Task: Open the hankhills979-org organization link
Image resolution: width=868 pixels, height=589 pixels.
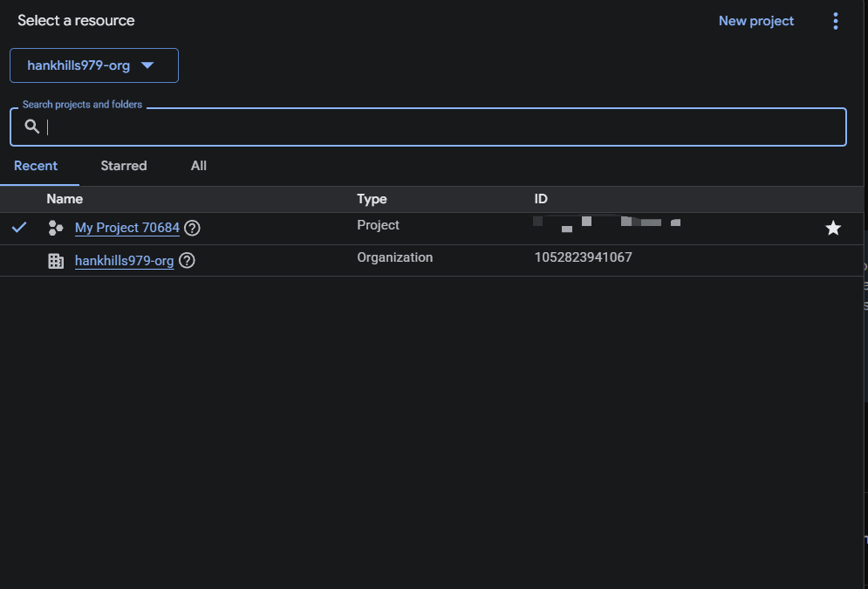Action: [x=125, y=261]
